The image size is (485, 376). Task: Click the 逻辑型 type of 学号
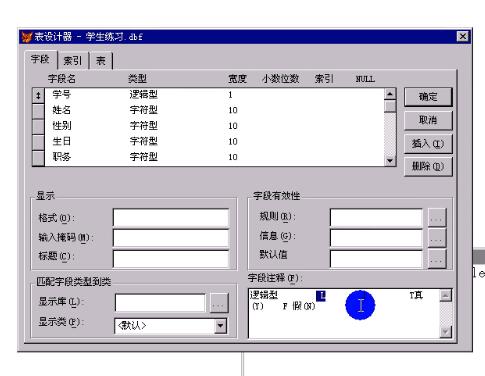click(x=144, y=95)
